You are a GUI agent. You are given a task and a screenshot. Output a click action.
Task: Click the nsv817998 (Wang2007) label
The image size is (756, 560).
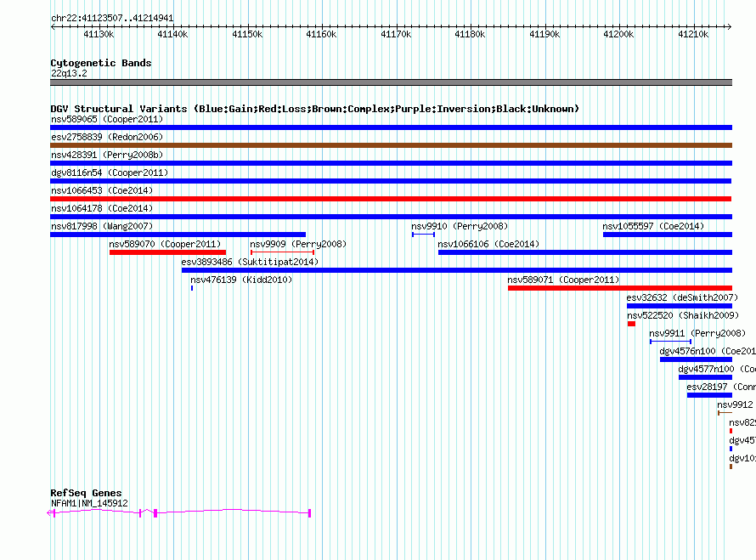(x=102, y=226)
